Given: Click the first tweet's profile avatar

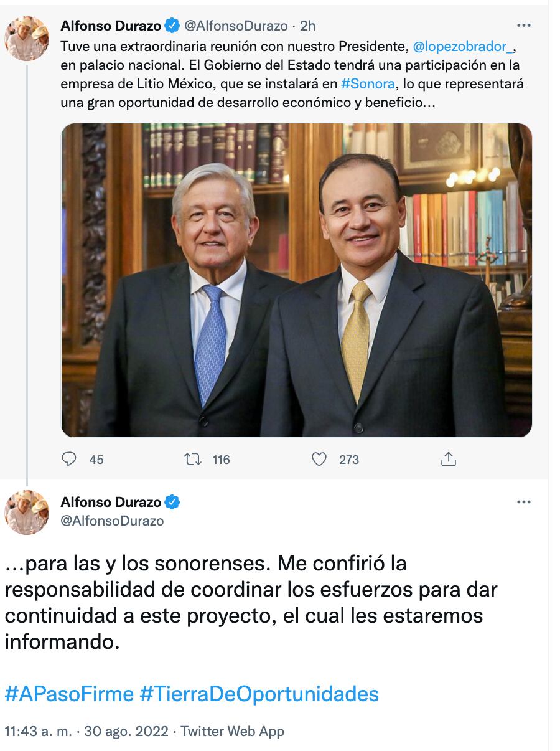Looking at the screenshot, I should pos(27,39).
